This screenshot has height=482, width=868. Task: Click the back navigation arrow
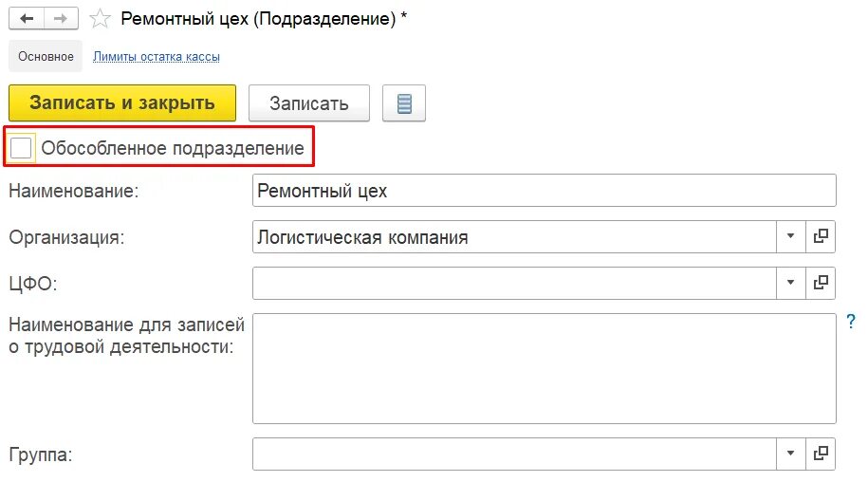point(26,18)
